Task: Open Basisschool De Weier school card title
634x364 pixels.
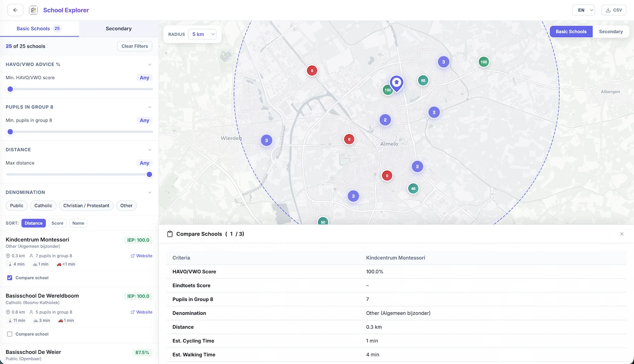Action: [33, 352]
